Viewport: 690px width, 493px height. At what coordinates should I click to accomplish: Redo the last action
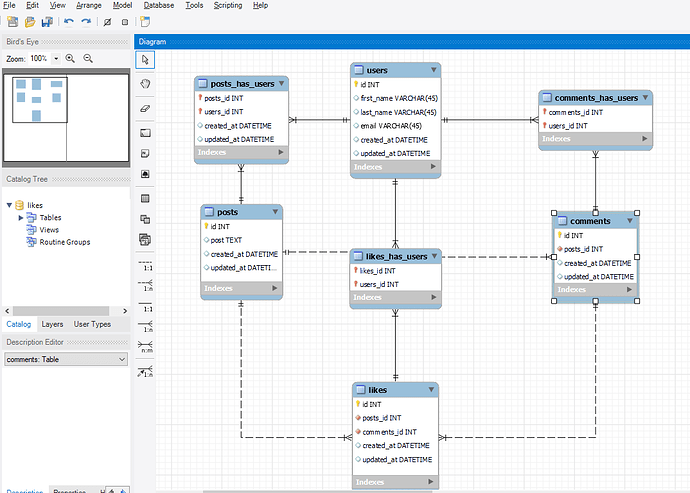(x=86, y=22)
